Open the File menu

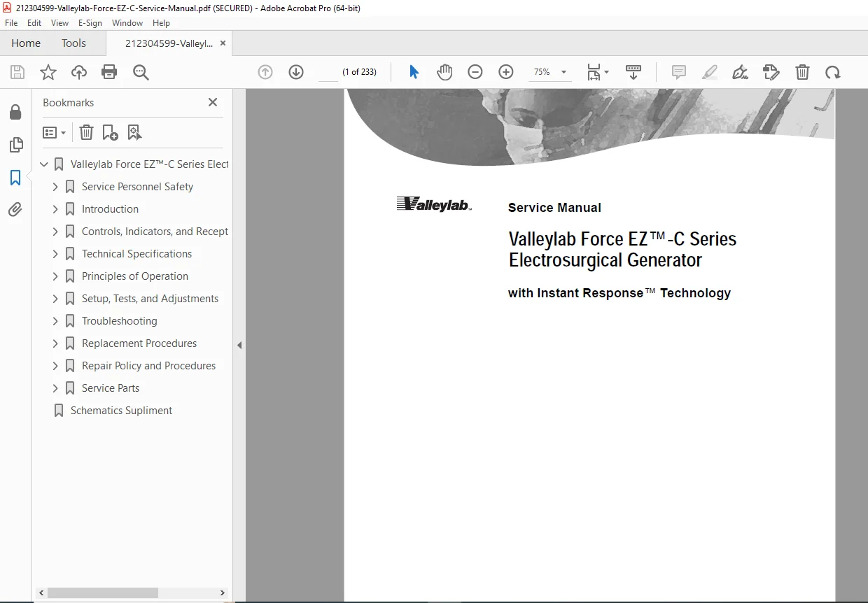(11, 23)
